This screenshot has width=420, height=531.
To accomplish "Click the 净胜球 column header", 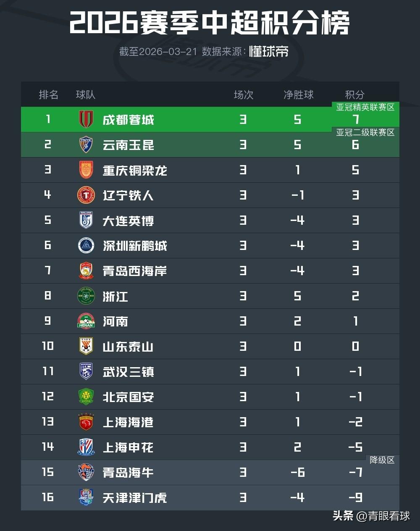I will (298, 95).
